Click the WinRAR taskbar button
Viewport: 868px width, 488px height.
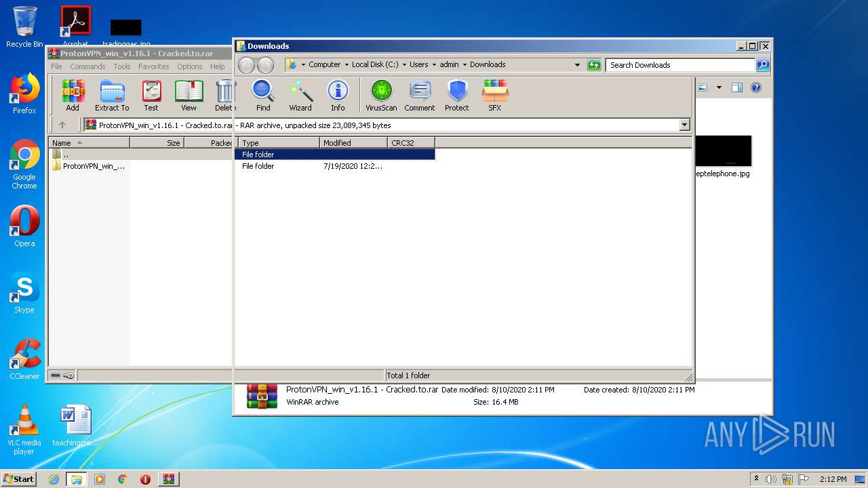[x=168, y=479]
